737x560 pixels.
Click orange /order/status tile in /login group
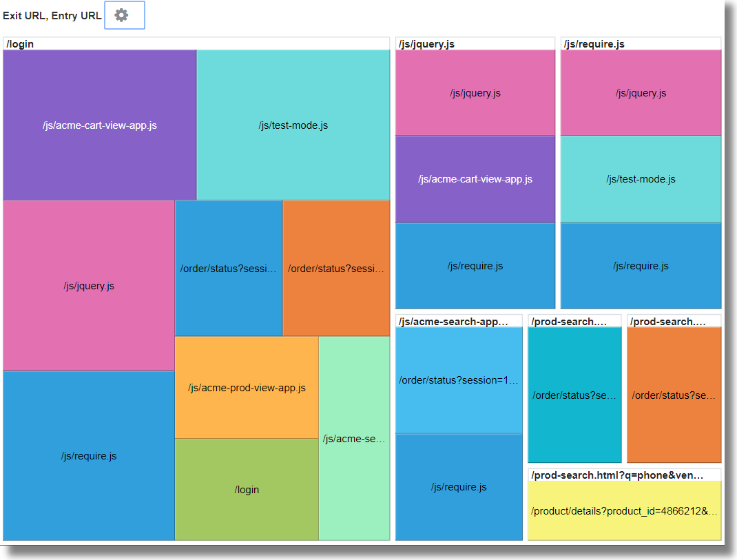click(x=336, y=269)
